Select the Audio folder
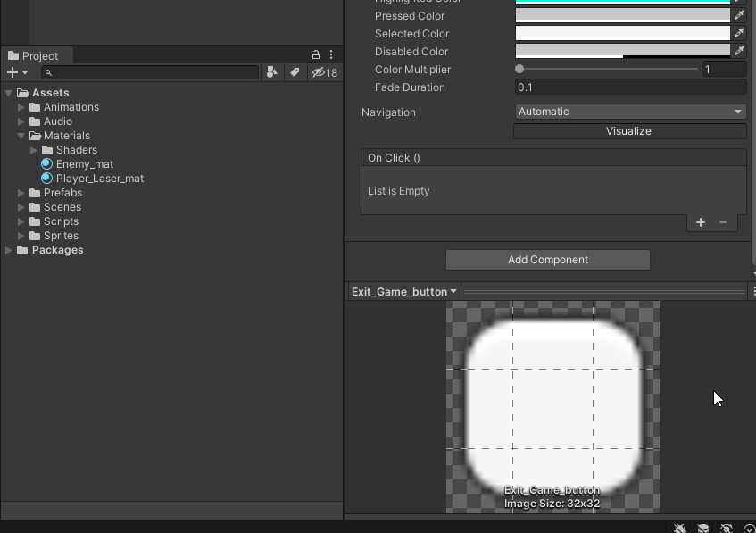The width and height of the screenshot is (756, 533). coord(58,121)
